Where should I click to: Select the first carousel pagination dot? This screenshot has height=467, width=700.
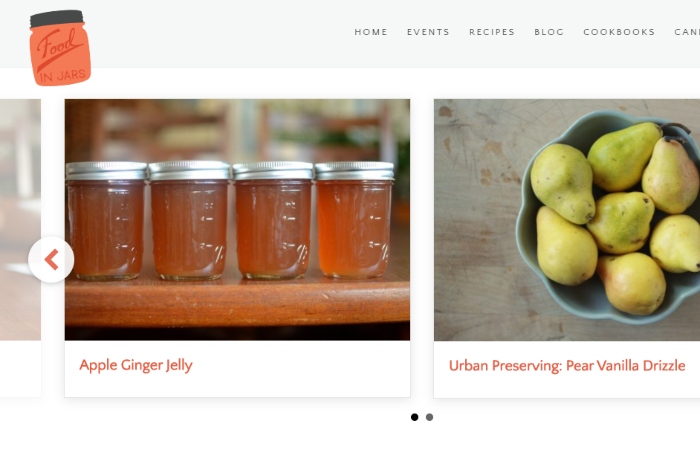click(x=414, y=417)
